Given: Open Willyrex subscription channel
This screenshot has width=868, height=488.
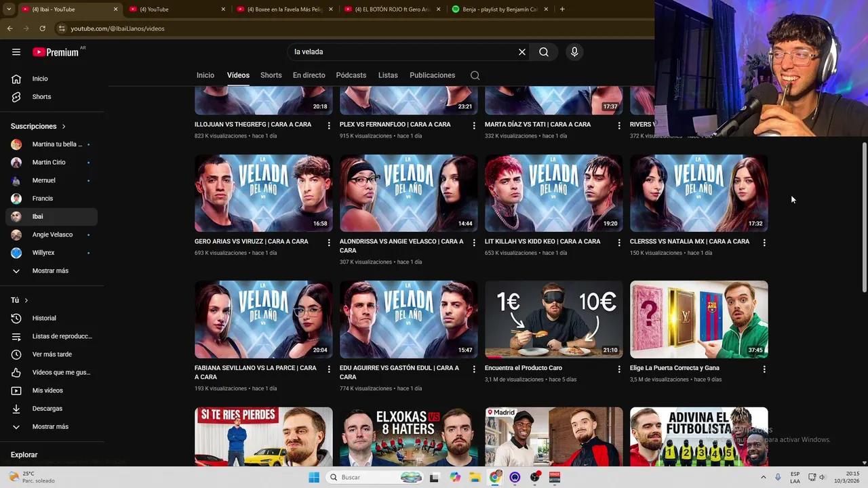Looking at the screenshot, I should point(52,253).
